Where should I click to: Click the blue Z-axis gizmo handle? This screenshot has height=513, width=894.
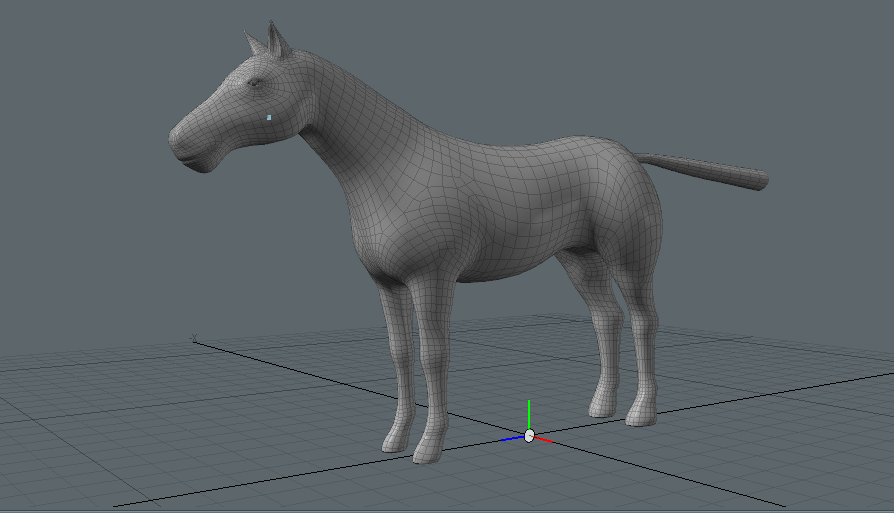click(x=512, y=438)
